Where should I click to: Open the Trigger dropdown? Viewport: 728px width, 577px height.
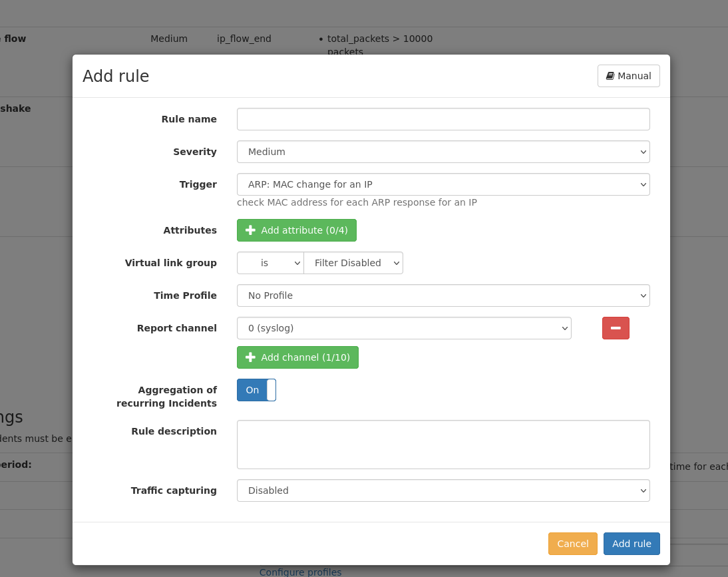click(x=443, y=184)
